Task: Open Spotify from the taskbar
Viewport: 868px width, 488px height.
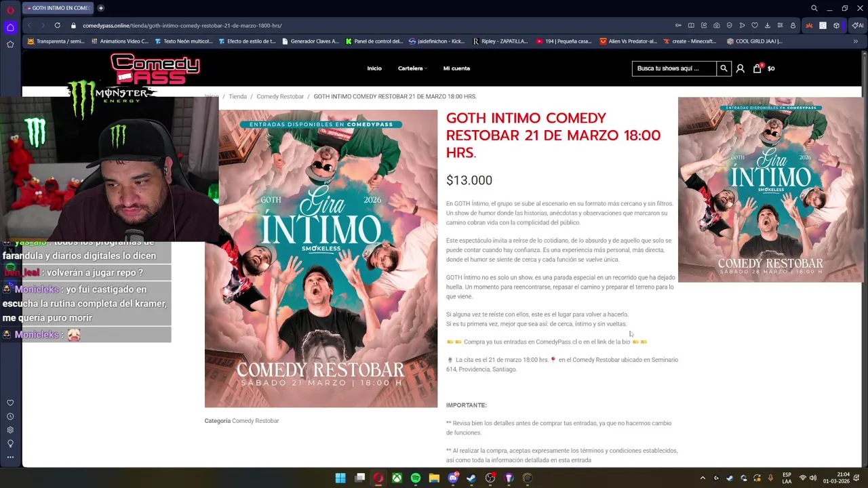Action: tap(416, 478)
